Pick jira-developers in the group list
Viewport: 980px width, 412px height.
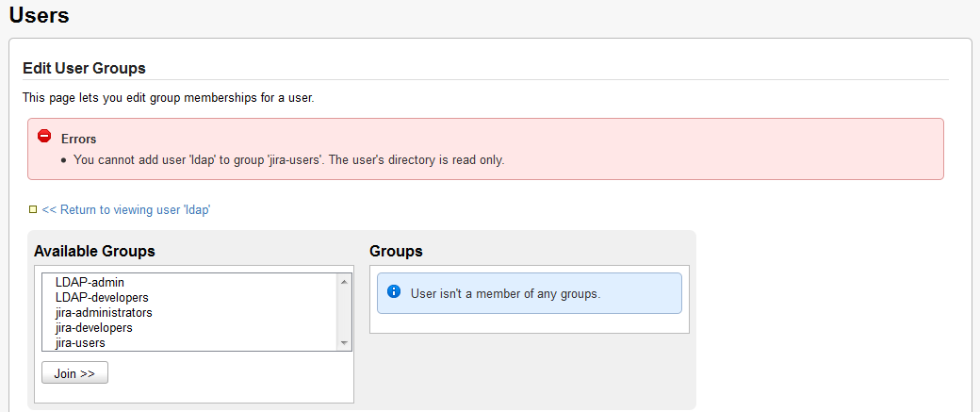coord(93,327)
